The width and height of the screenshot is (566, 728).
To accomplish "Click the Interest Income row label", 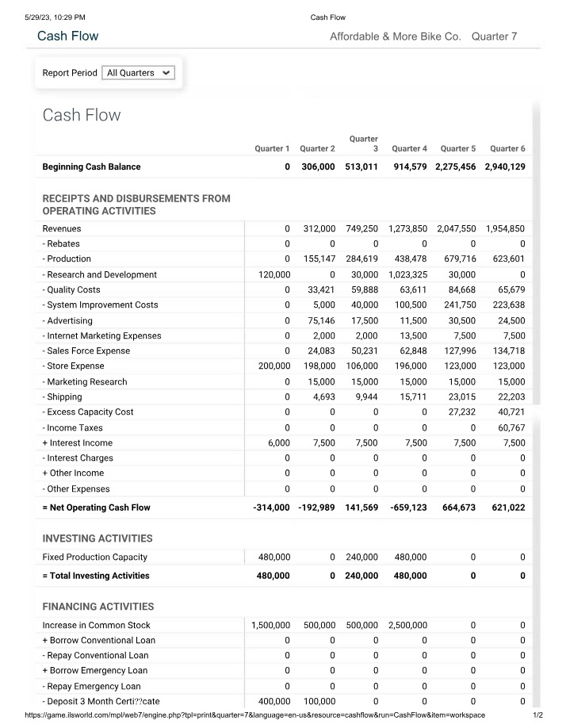I will pyautogui.click(x=77, y=443).
